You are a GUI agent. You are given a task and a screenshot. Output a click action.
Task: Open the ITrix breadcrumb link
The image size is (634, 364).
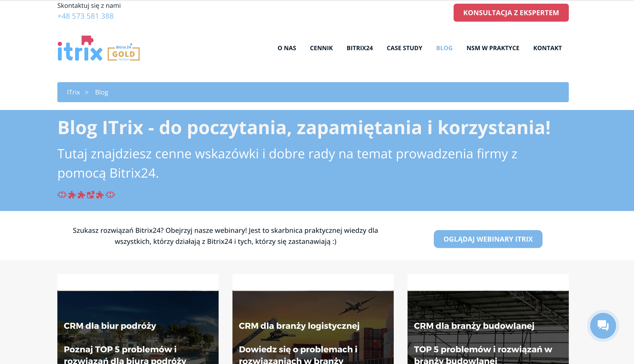pyautogui.click(x=73, y=92)
